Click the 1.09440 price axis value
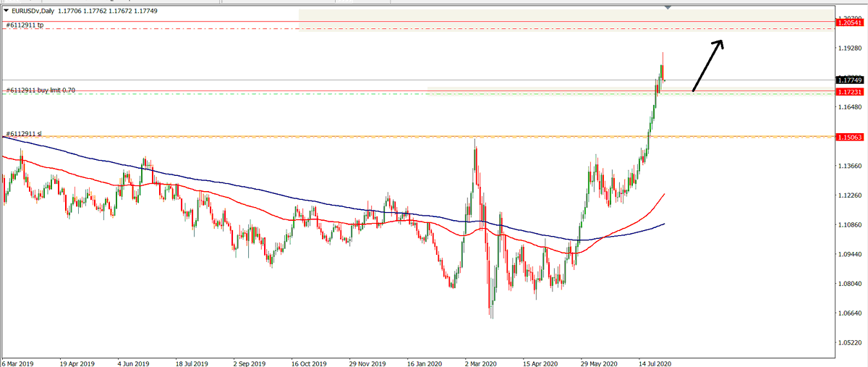This screenshot has height=367, width=868. (848, 255)
